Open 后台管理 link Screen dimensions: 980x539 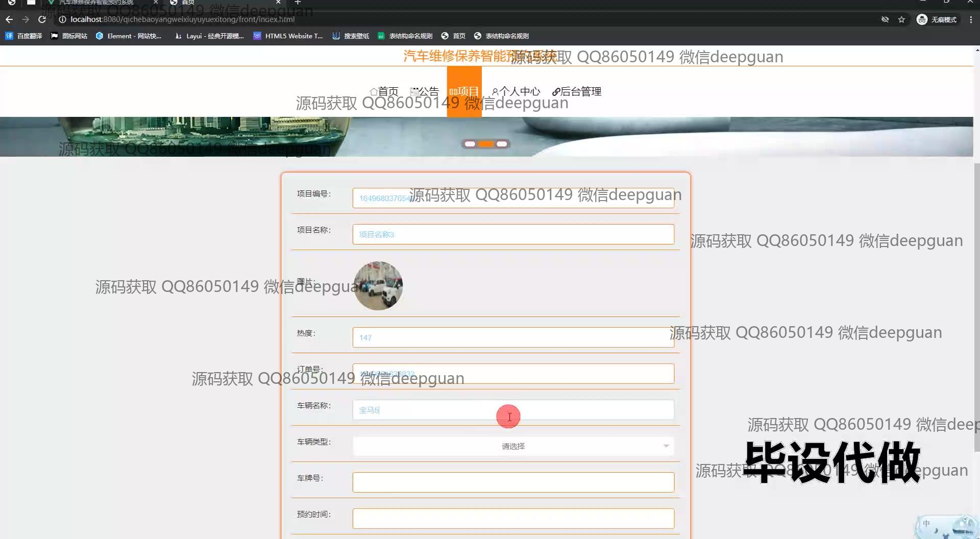577,91
